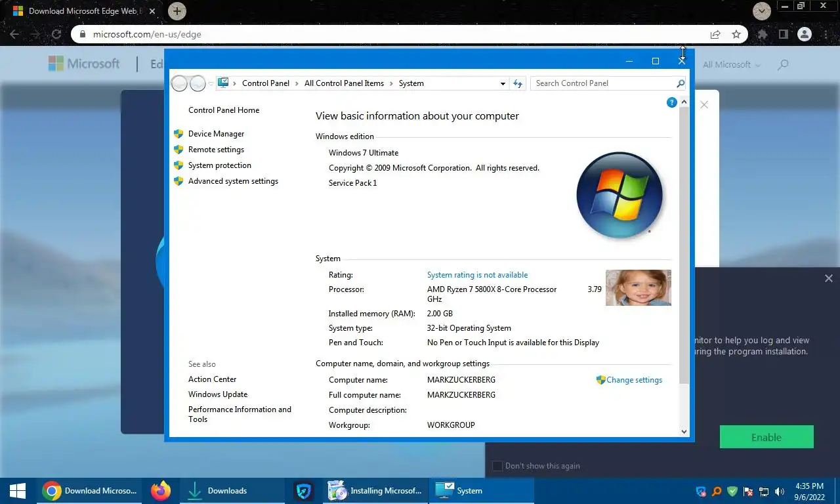Click computer icon in address breadcrumb
This screenshot has width=840, height=504.
click(223, 83)
